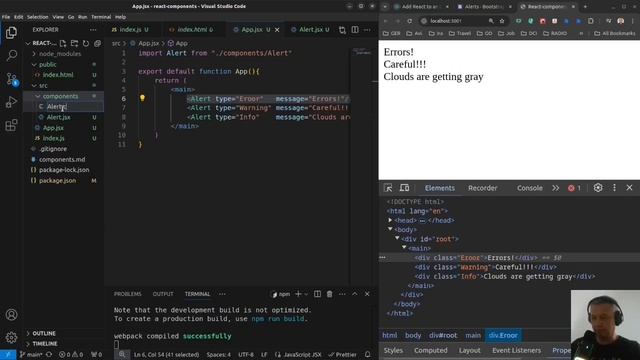Viewport: 640px width, 360px height.
Task: Close the DevTools panel
Action: (629, 188)
